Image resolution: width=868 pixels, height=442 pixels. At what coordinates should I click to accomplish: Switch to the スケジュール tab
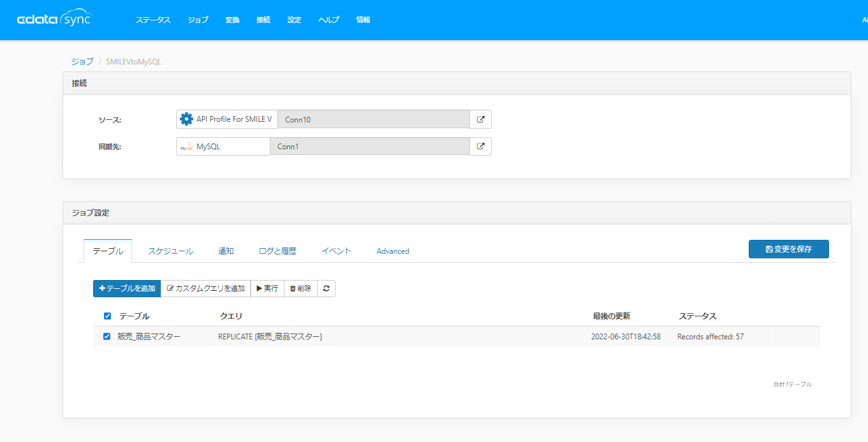click(170, 251)
